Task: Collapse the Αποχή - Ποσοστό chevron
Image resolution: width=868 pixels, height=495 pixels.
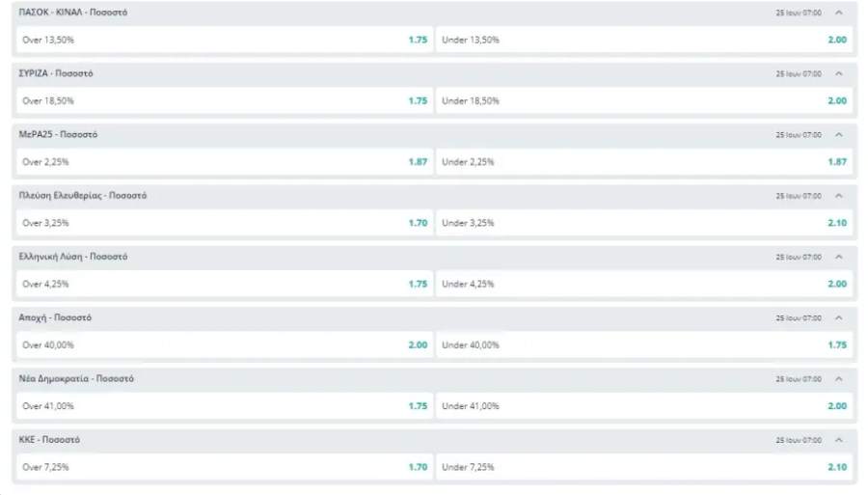Action: (839, 317)
